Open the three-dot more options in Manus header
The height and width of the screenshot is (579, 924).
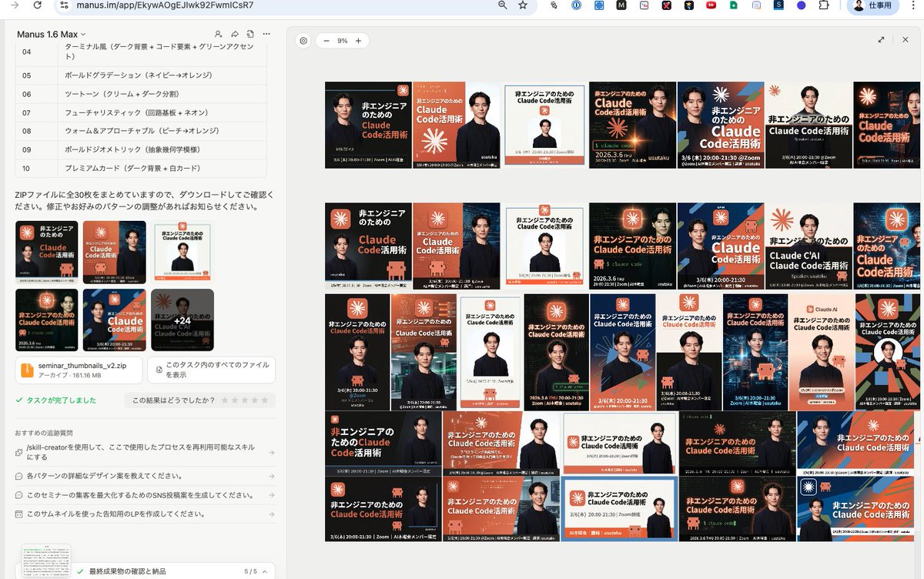[266, 35]
